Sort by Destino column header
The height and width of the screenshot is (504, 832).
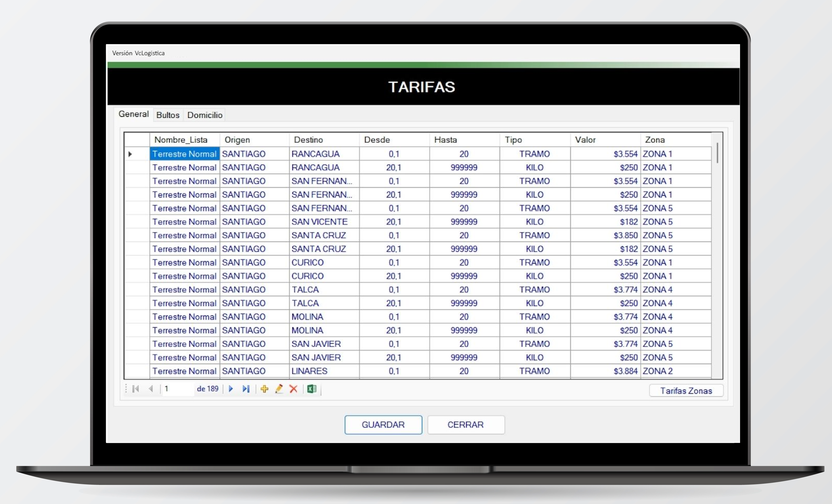pyautogui.click(x=325, y=140)
